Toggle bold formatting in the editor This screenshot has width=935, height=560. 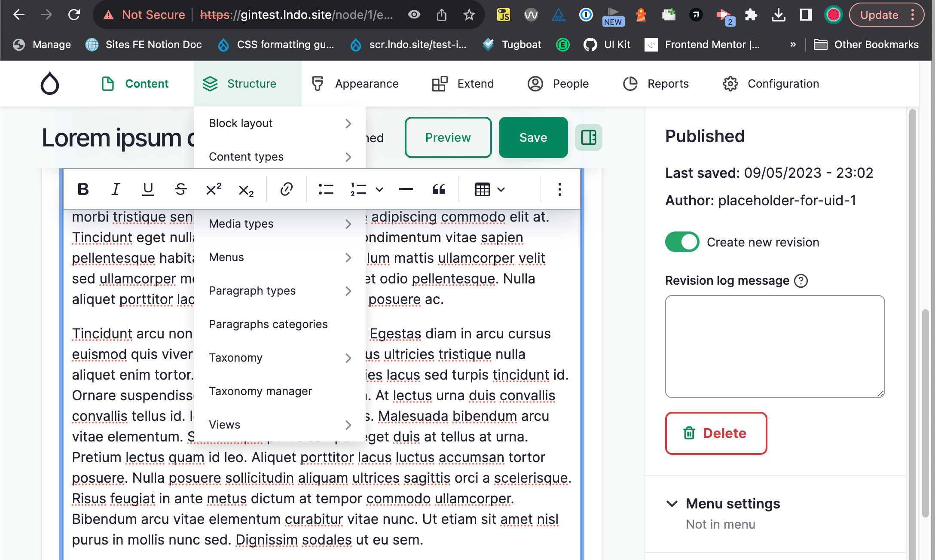pos(84,189)
